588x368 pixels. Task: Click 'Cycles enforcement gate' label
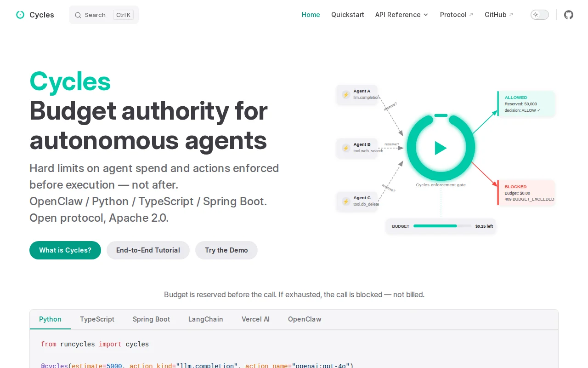pos(441,185)
